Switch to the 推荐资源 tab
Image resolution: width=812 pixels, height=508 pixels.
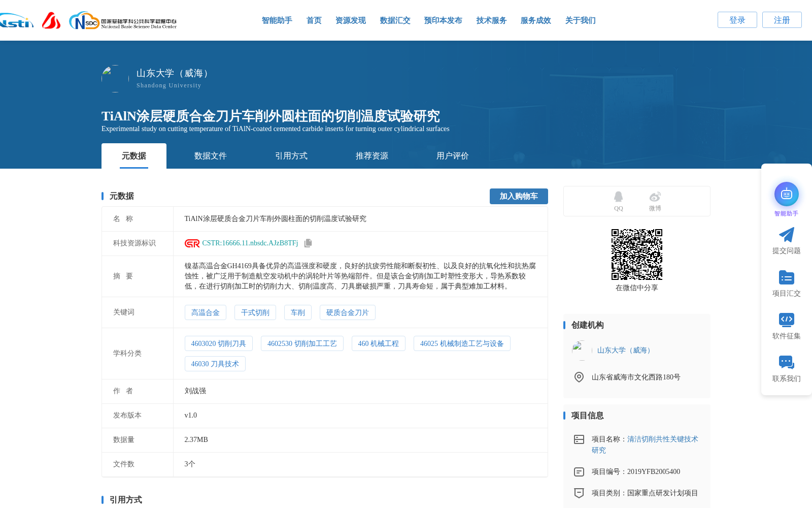point(372,156)
